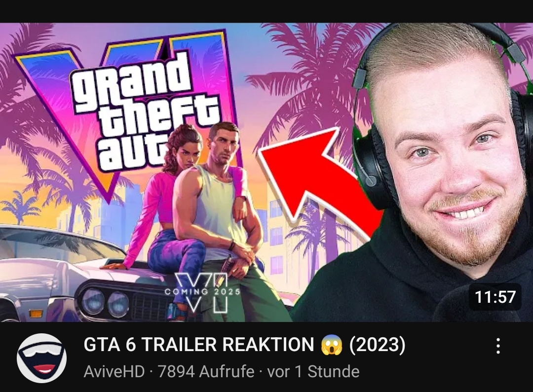Open video titled GTA 6 TRAILER REAKTION
Viewport: 533px width, 392px height.
[244, 345]
